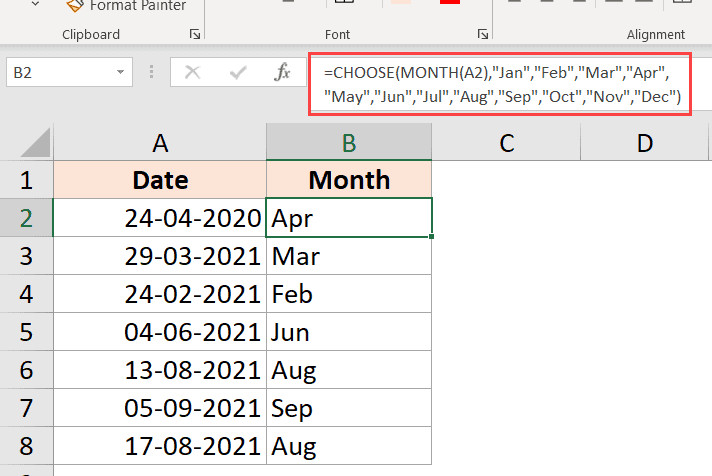
Task: Open the Clipboard group dialog launcher
Action: click(x=194, y=35)
